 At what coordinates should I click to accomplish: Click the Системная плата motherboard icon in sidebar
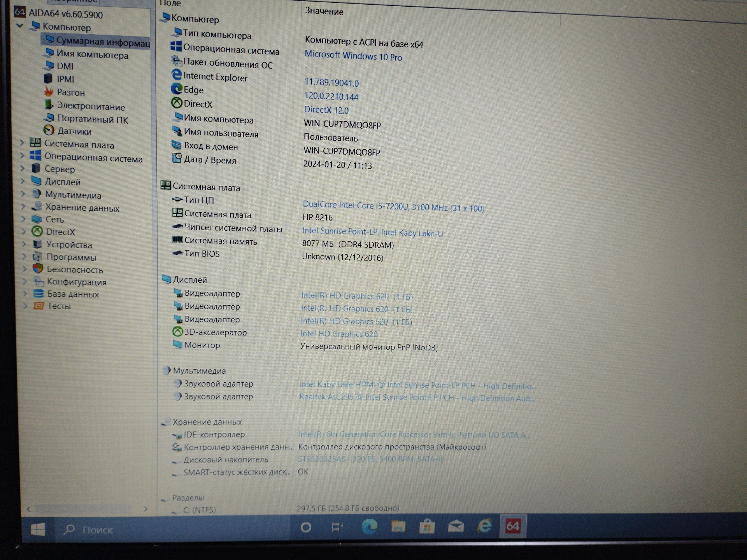35,143
